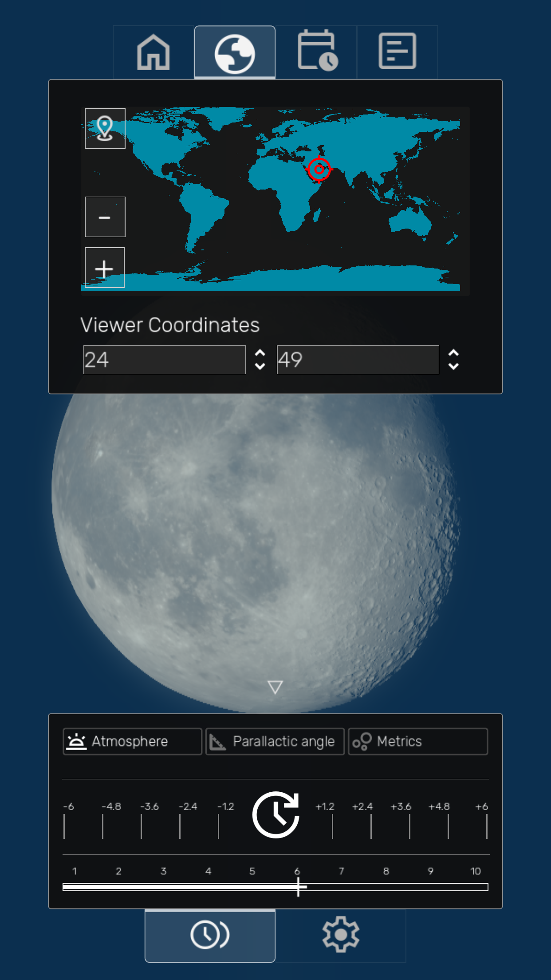The width and height of the screenshot is (551, 980).
Task: Use current location pin icon on map
Action: pyautogui.click(x=105, y=128)
